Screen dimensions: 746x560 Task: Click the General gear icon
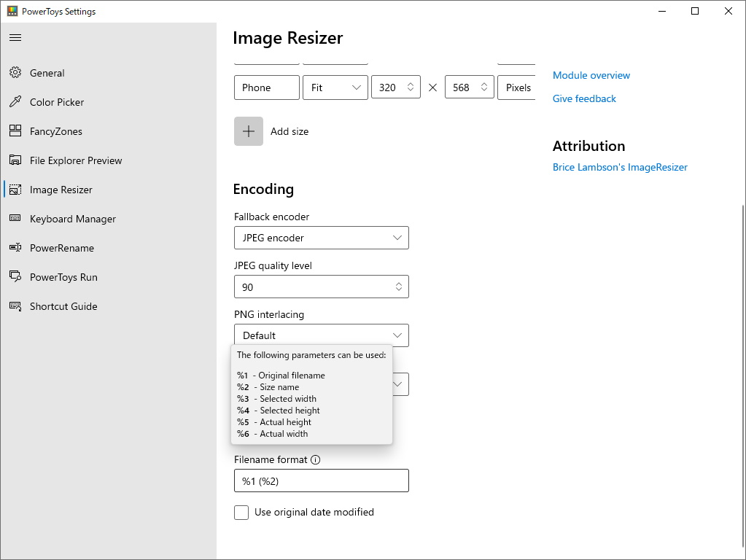pos(15,73)
